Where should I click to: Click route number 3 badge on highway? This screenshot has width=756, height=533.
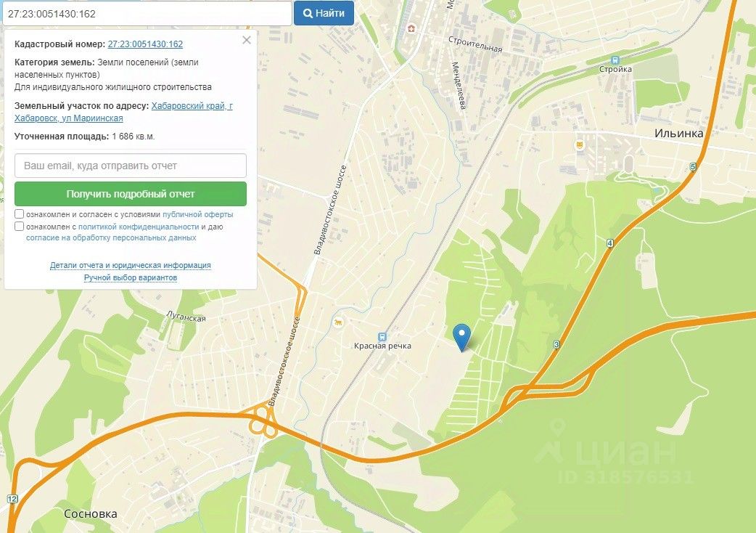[x=557, y=344]
